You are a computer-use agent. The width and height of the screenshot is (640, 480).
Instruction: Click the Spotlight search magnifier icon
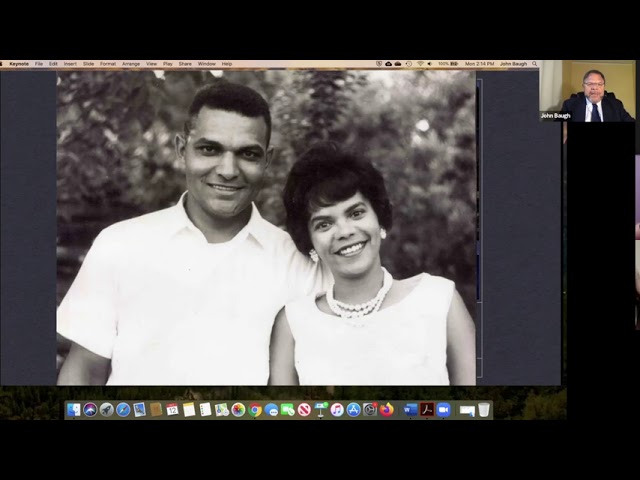point(535,64)
